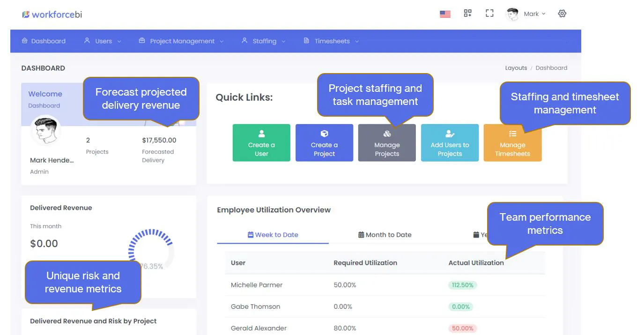Click the Layouts breadcrumb link
Viewport: 644px width, 335px height.
click(516, 68)
